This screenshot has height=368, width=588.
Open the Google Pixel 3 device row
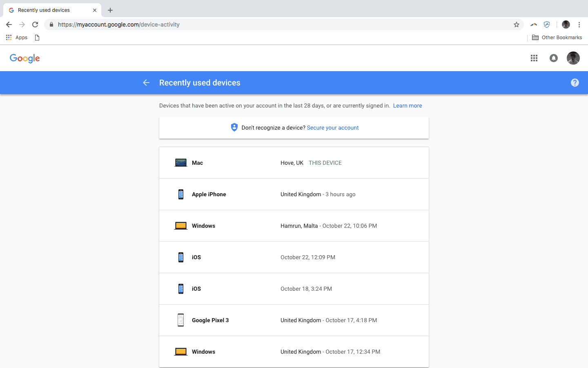tap(294, 320)
